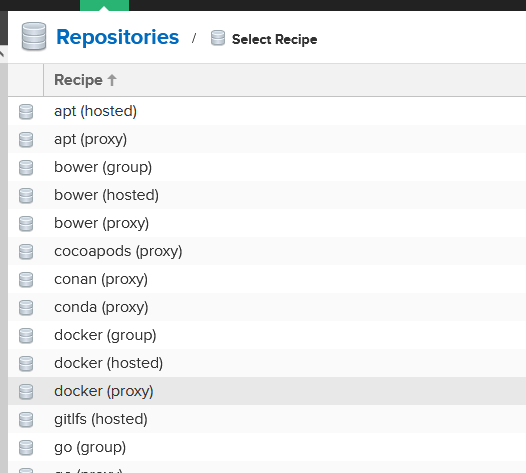The height and width of the screenshot is (473, 526).
Task: Choose the docker (hosted) recipe
Action: [267, 363]
